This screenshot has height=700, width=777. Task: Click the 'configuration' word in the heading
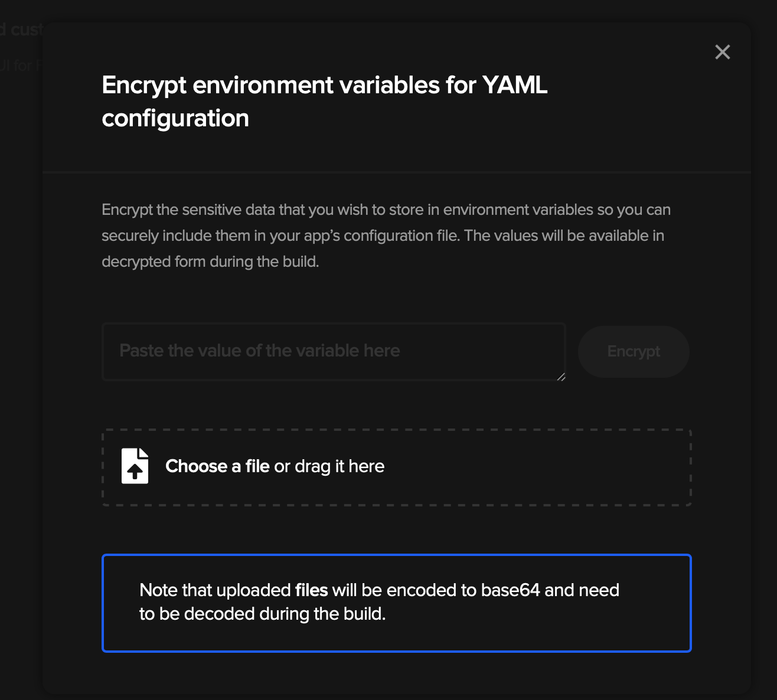click(175, 119)
